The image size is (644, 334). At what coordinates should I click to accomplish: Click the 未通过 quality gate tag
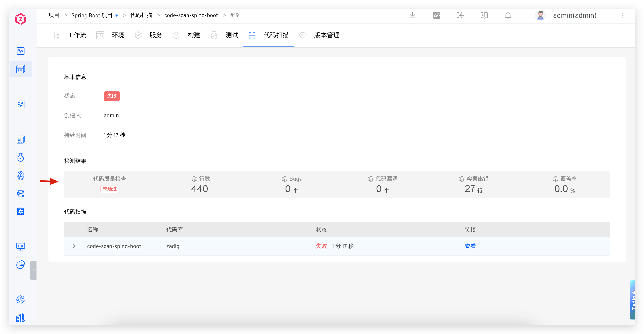109,189
